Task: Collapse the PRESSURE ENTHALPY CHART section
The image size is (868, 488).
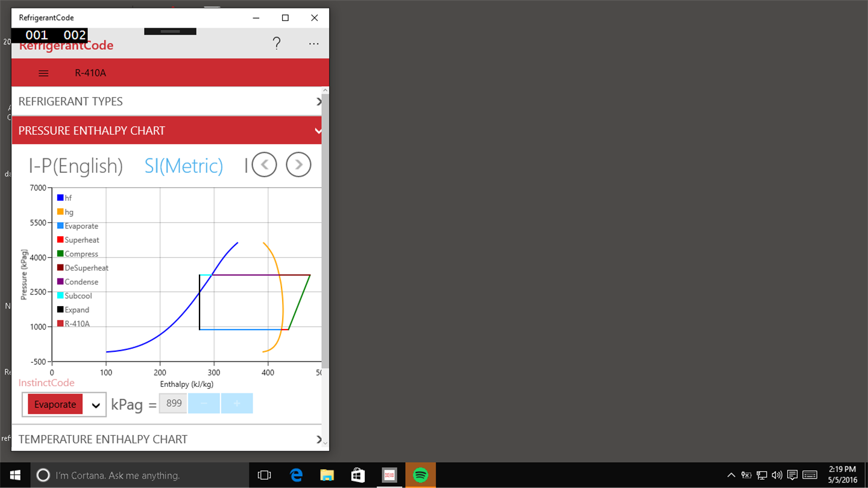Action: [167, 130]
